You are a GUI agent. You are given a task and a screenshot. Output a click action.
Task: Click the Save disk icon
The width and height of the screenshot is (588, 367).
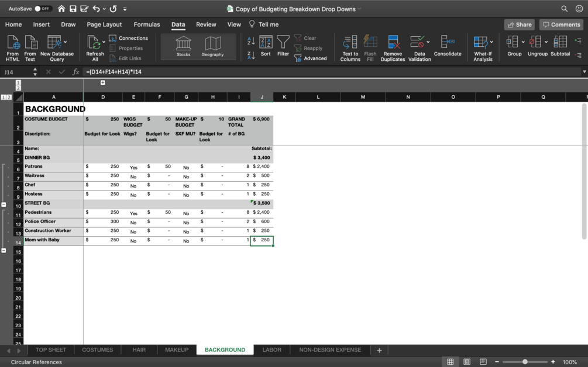(x=73, y=9)
